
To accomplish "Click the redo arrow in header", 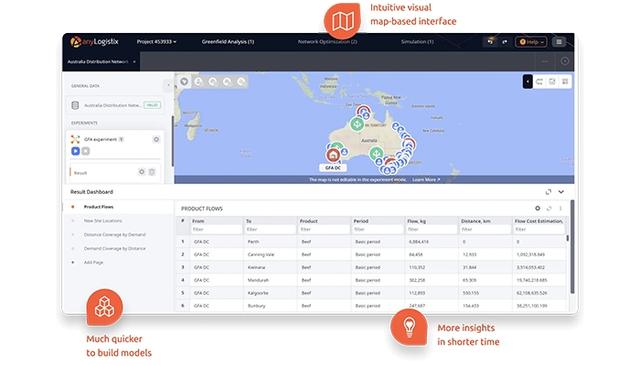I will (505, 42).
